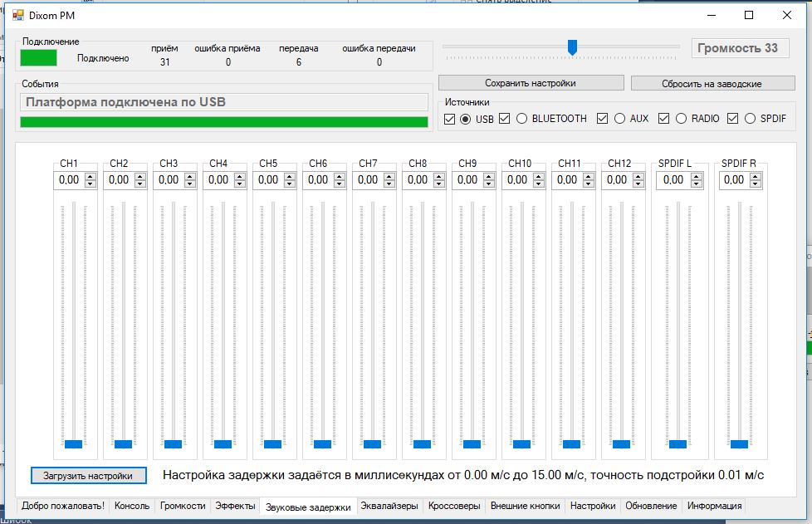The image size is (812, 524).
Task: Click the Dixom PM title bar icon
Action: pos(17,15)
